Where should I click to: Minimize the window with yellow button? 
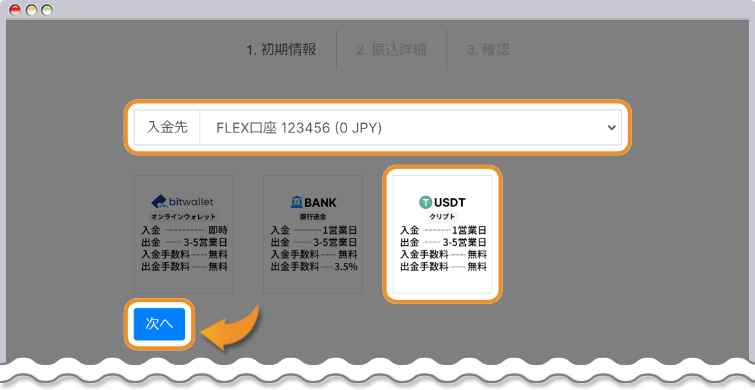[31, 10]
